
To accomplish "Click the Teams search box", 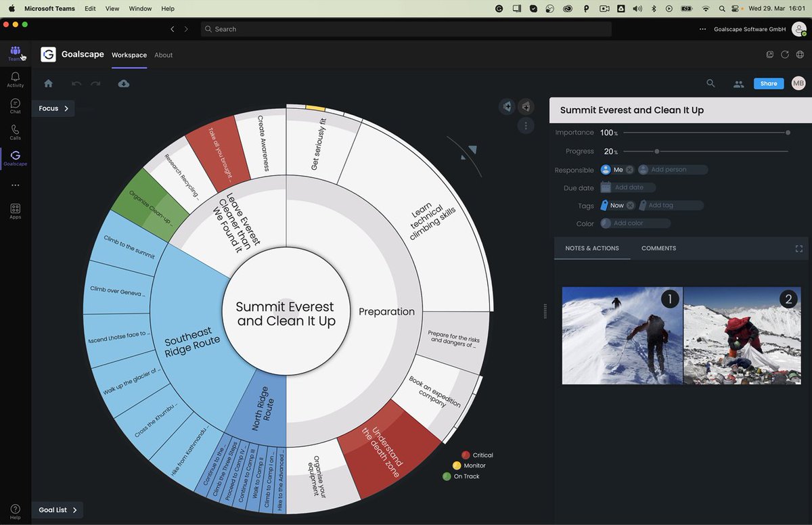I will pyautogui.click(x=406, y=29).
